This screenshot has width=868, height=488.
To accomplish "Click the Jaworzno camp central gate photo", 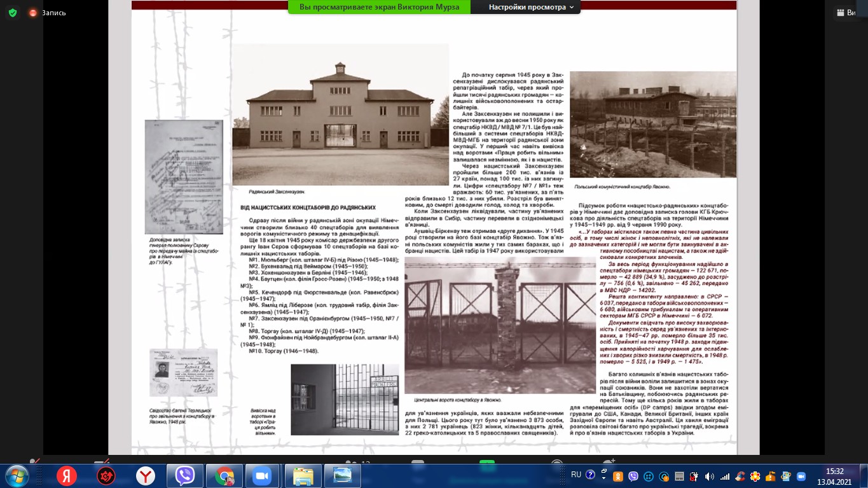I will pos(500,325).
